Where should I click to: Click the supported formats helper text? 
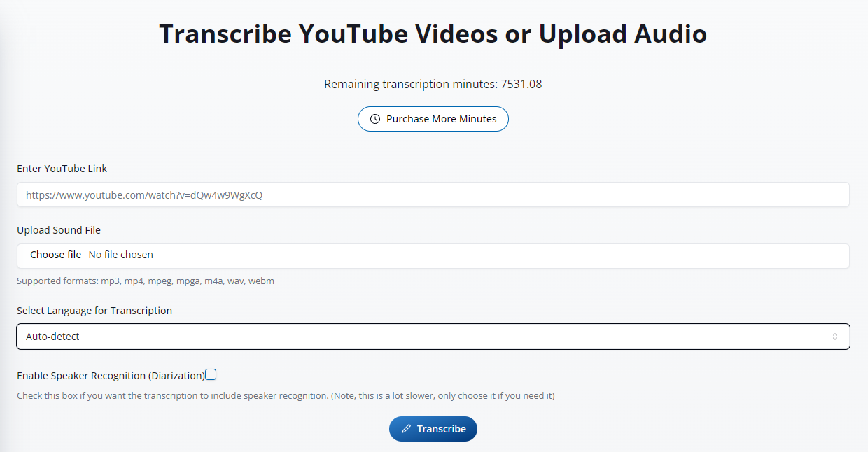coord(146,281)
